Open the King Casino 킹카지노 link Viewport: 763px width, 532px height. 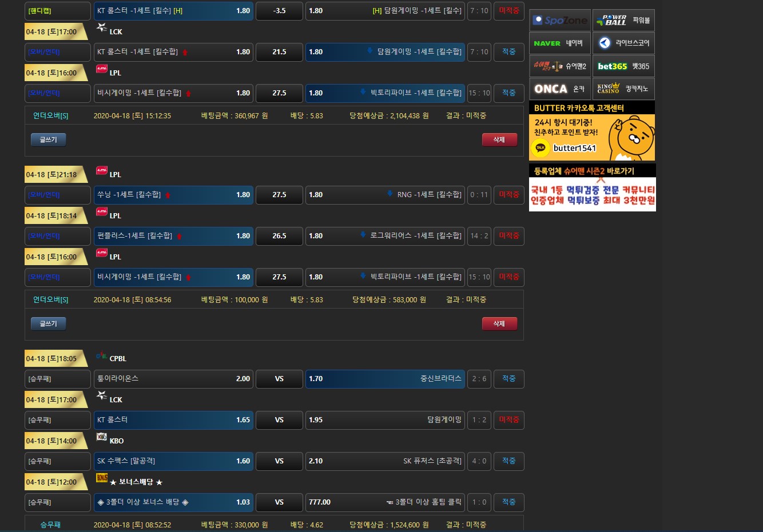tap(623, 89)
